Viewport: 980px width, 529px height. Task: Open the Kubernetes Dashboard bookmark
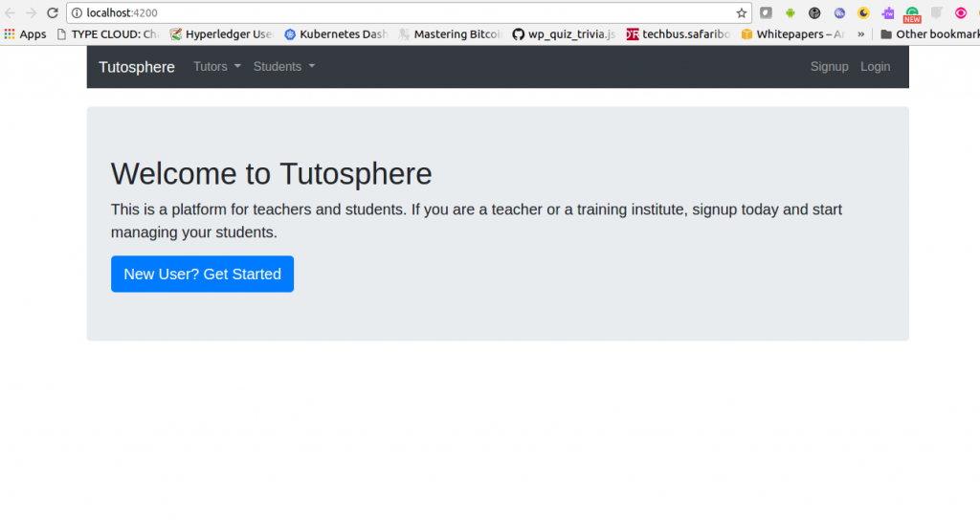pos(335,34)
